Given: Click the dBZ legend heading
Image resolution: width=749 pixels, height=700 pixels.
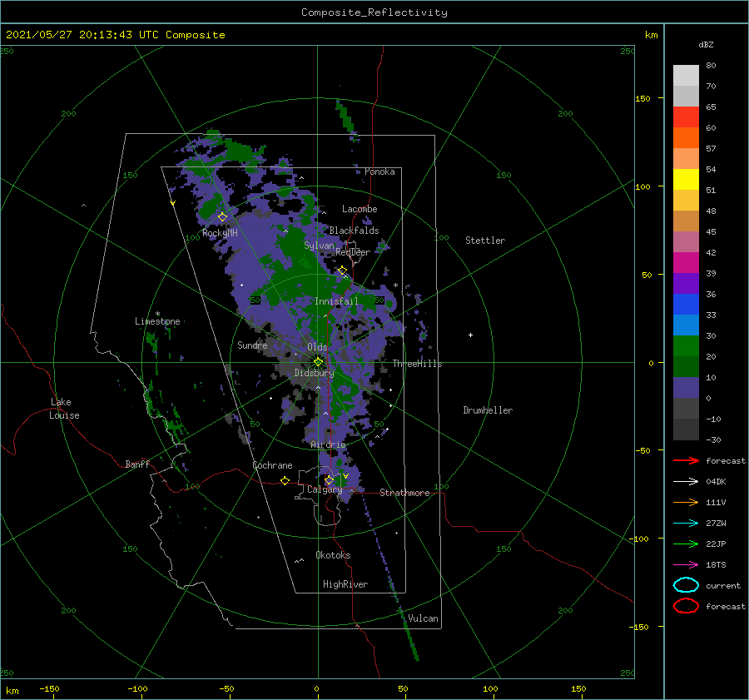Looking at the screenshot, I should click(x=706, y=44).
